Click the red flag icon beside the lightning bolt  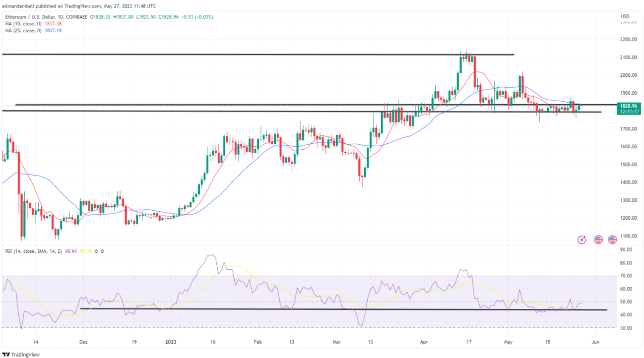pyautogui.click(x=598, y=239)
